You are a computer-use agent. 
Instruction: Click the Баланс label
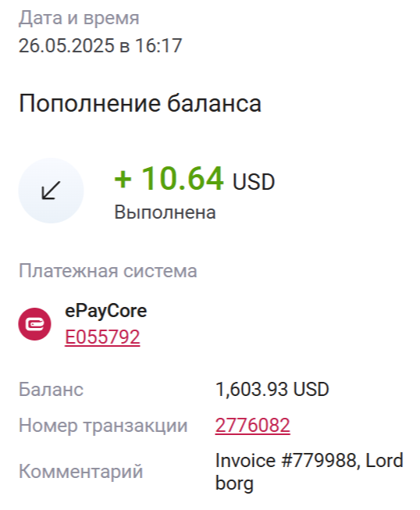51,389
